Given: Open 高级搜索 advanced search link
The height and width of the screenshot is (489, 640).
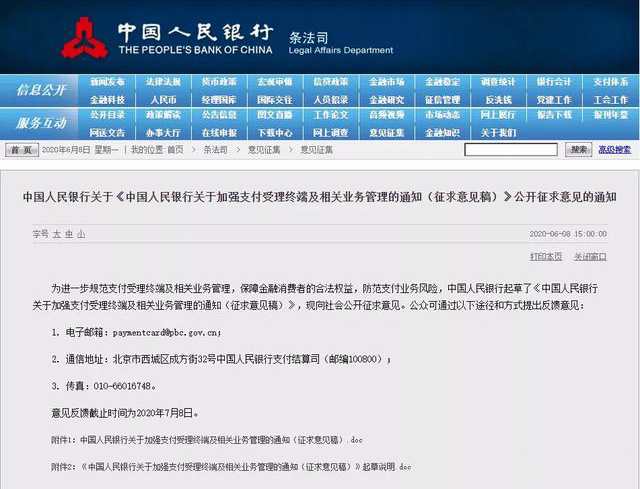Looking at the screenshot, I should [615, 150].
